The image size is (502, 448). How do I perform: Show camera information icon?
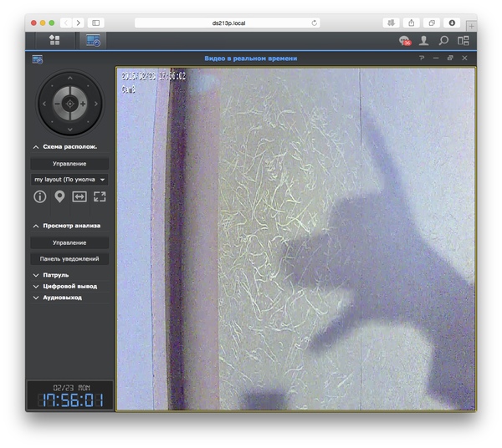pyautogui.click(x=40, y=196)
